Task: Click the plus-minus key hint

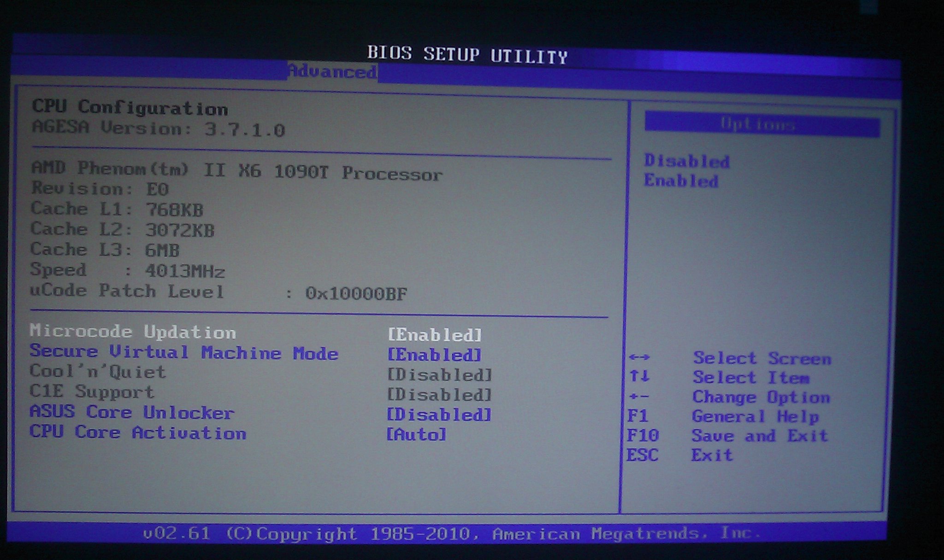Action: 639,396
